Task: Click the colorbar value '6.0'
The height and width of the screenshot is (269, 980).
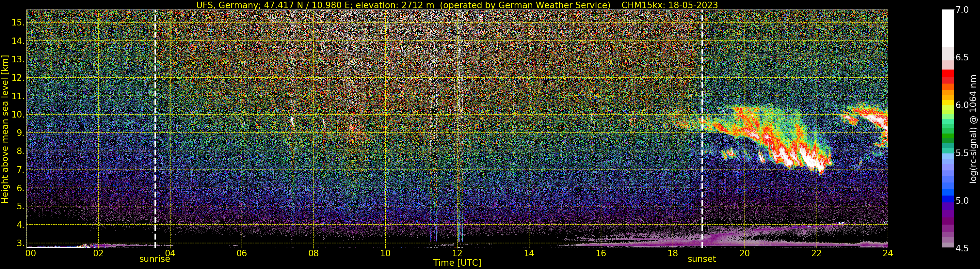Action: [x=962, y=105]
